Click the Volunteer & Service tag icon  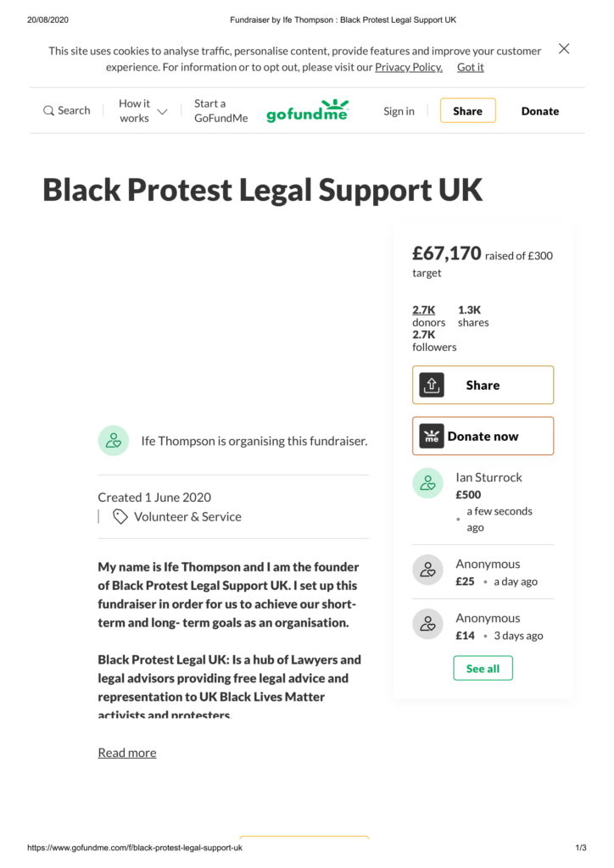tap(120, 516)
